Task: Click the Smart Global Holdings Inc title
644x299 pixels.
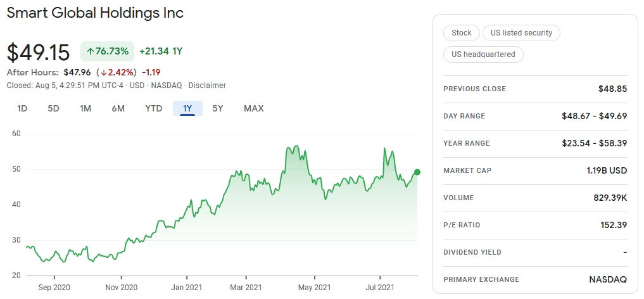Action: 95,13
